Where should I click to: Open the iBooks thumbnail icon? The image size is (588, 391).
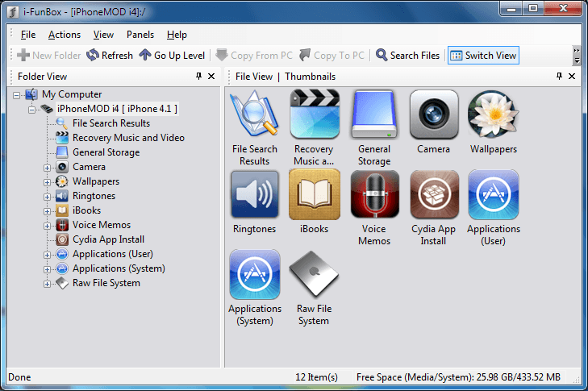pos(314,194)
